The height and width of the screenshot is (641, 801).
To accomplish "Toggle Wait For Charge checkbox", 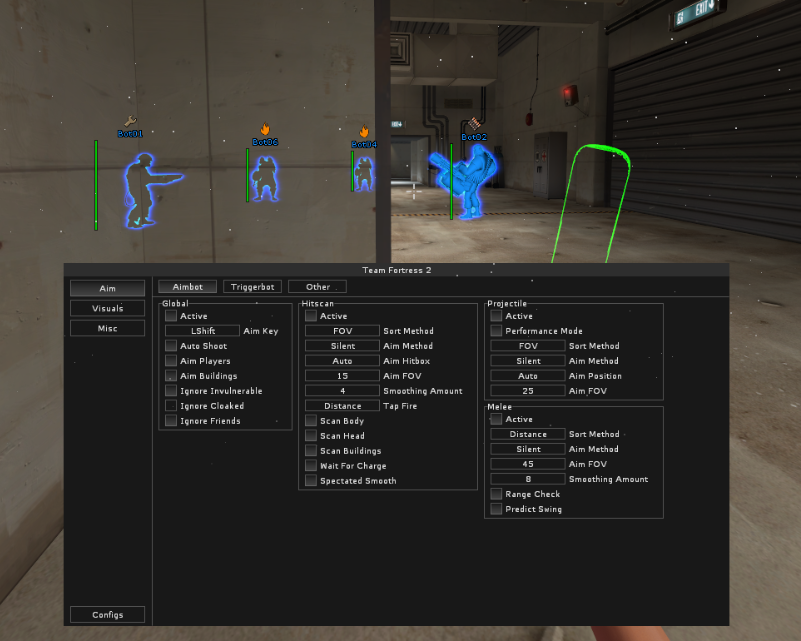I will tap(311, 465).
